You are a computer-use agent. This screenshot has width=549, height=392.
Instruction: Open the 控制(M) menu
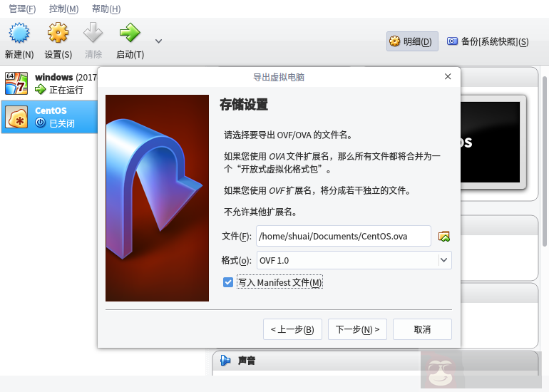click(x=63, y=9)
